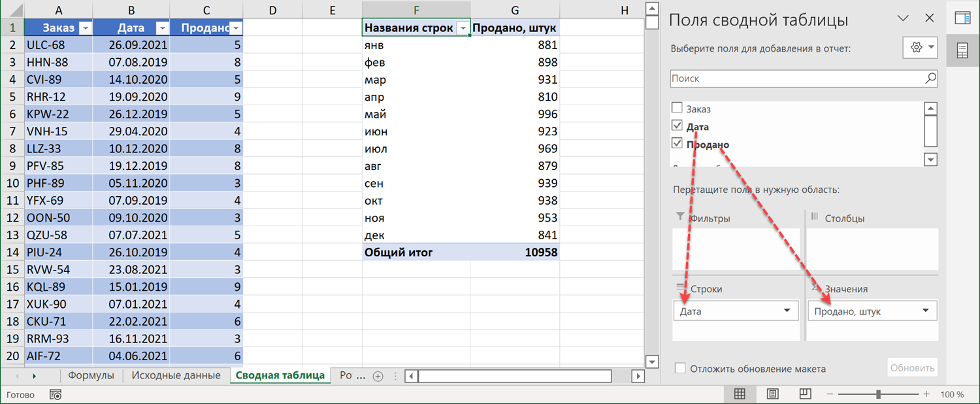
Task: Select grand total value 10958
Action: pyautogui.click(x=515, y=252)
